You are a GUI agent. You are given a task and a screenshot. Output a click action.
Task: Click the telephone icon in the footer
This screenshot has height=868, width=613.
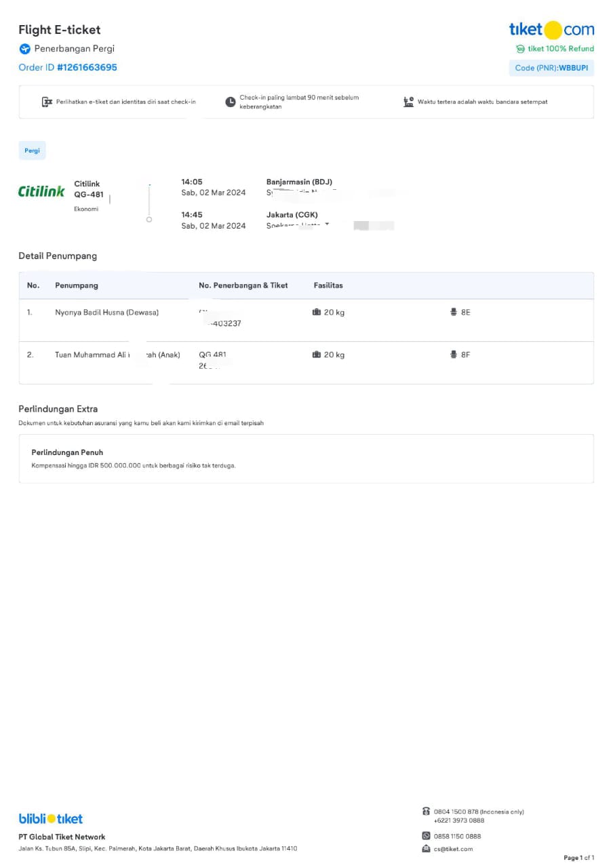pos(426,811)
